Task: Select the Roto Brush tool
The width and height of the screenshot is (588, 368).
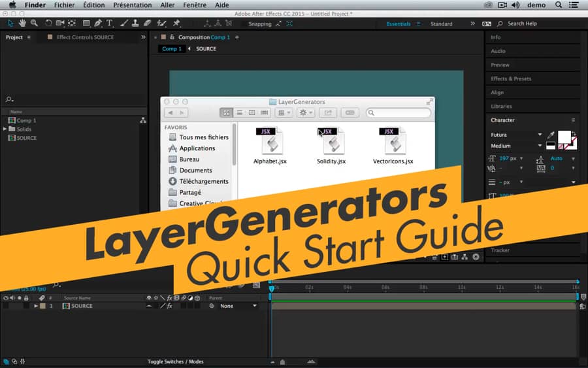Action: (161, 24)
